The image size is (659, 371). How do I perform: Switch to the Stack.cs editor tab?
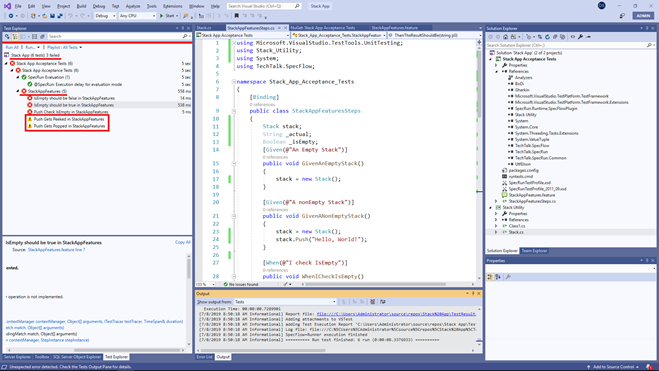click(x=204, y=28)
